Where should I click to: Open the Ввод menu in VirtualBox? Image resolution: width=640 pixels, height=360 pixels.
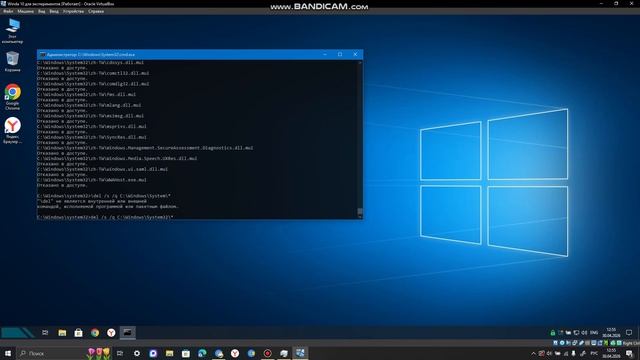pos(54,11)
